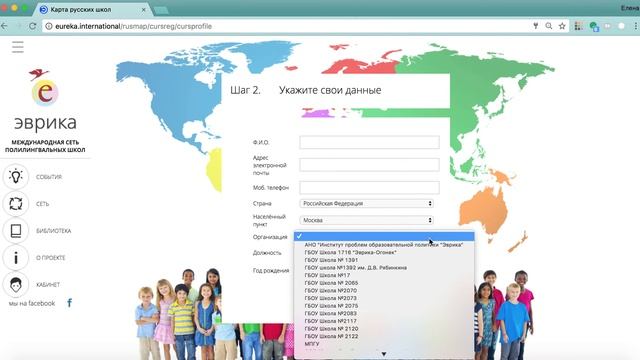Click the Ф.И.О. input field
The image size is (640, 360).
369,142
